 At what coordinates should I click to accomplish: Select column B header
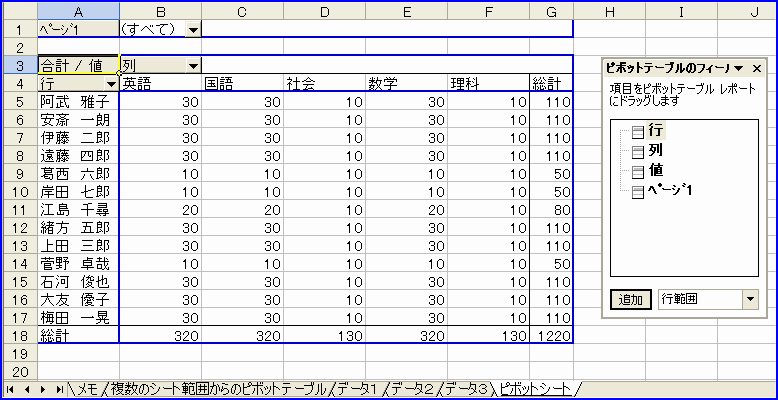click(160, 12)
